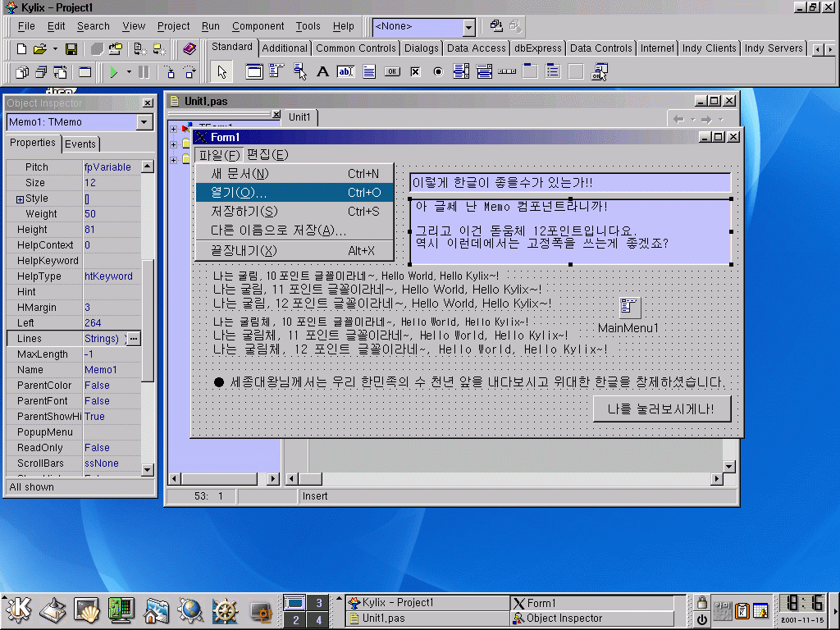Click the Open file folder icon
The width and height of the screenshot is (840, 630).
39,49
